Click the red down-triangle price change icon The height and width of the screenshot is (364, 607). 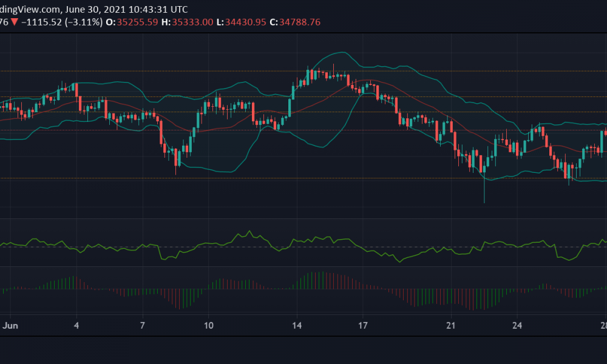coord(15,22)
